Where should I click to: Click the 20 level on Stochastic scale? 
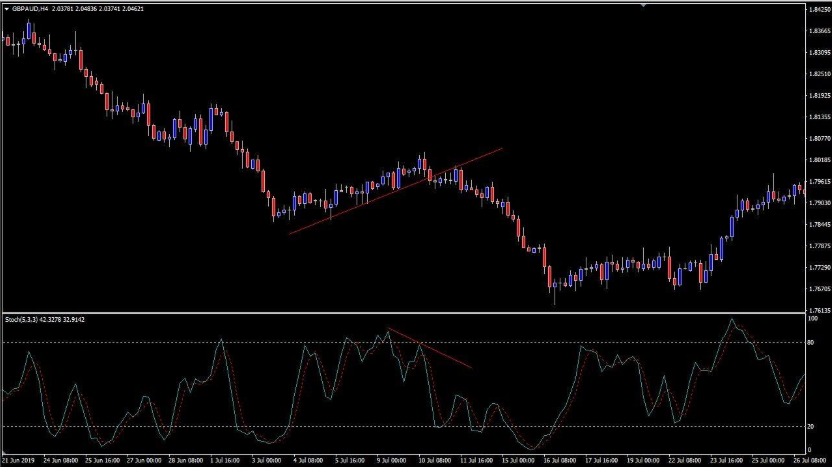coord(812,427)
